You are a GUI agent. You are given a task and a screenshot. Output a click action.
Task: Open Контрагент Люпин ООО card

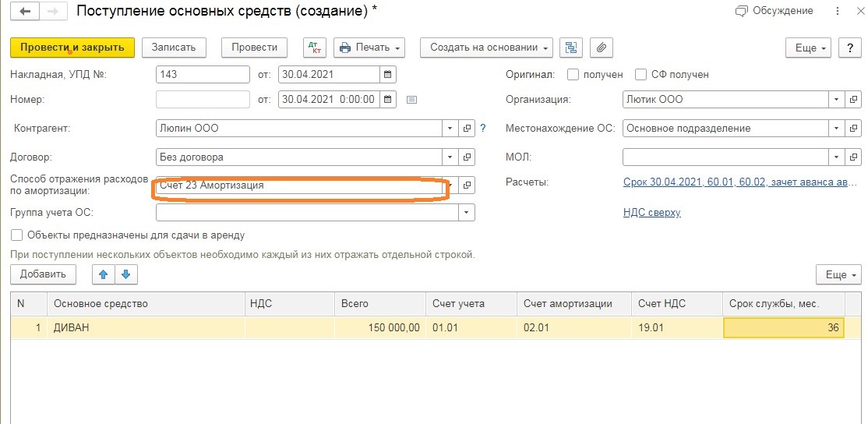pyautogui.click(x=467, y=129)
